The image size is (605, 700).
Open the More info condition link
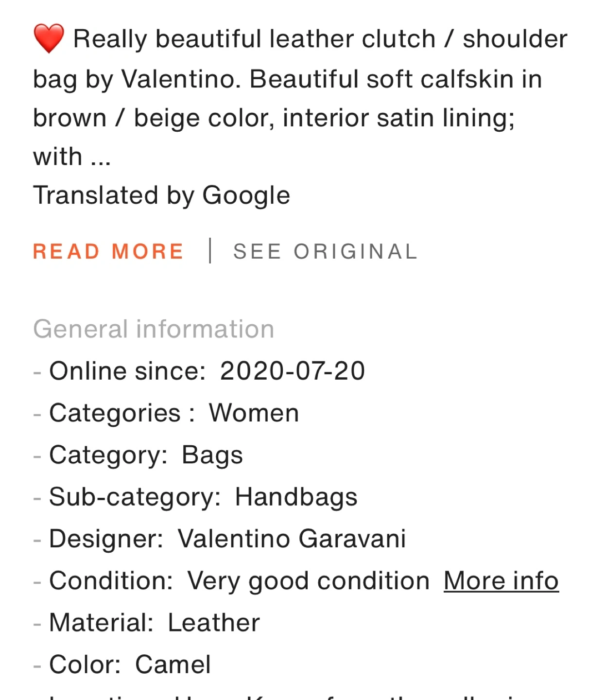tap(501, 580)
